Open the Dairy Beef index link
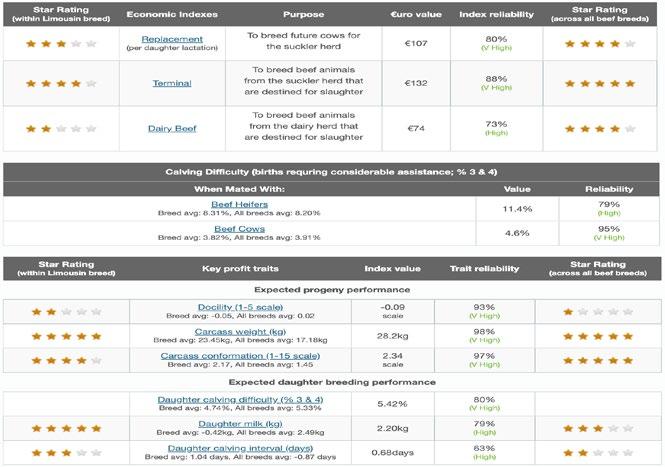This screenshot has height=467, width=665. pos(172,129)
